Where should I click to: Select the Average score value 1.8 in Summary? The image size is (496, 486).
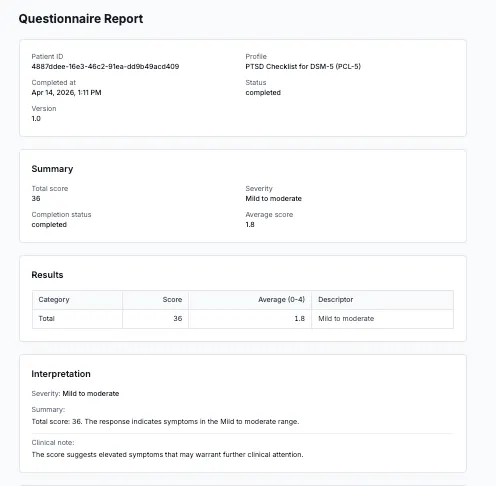250,224
